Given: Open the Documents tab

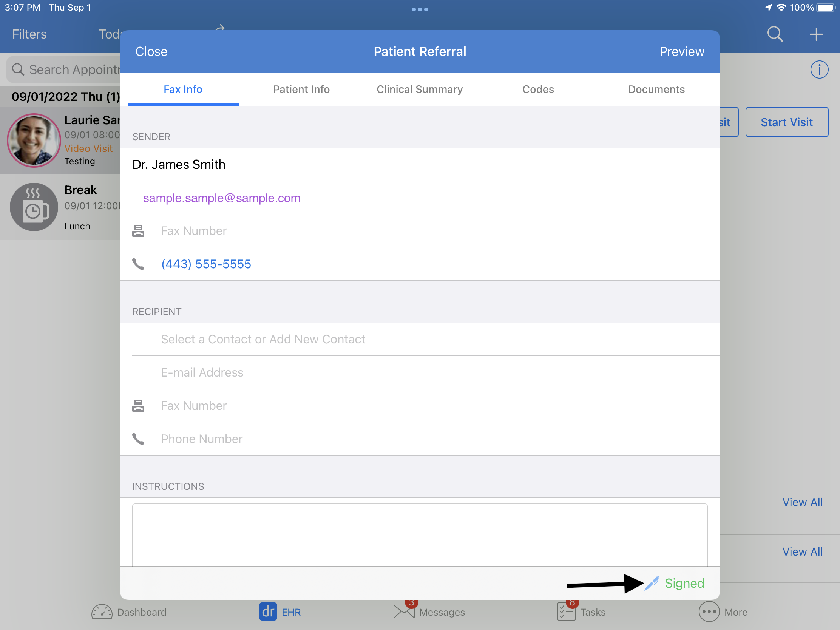Looking at the screenshot, I should (656, 89).
